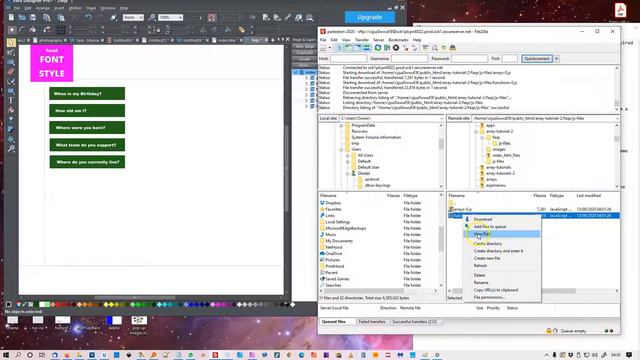Image resolution: width=640 pixels, height=360 pixels.
Task: Click 'What team do you support?' button
Action: (x=87, y=145)
